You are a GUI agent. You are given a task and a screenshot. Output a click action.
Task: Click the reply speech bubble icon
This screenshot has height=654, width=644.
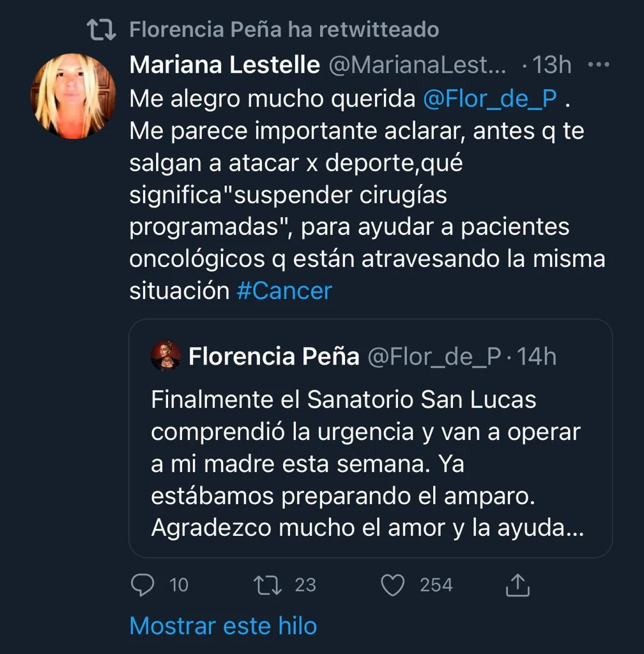(x=142, y=584)
